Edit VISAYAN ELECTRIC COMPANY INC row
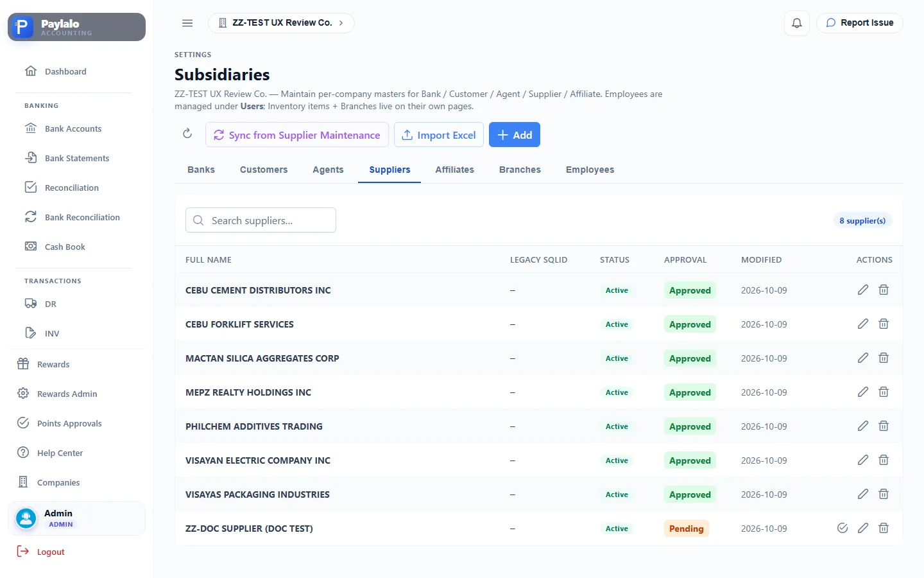This screenshot has width=924, height=578. click(x=863, y=460)
